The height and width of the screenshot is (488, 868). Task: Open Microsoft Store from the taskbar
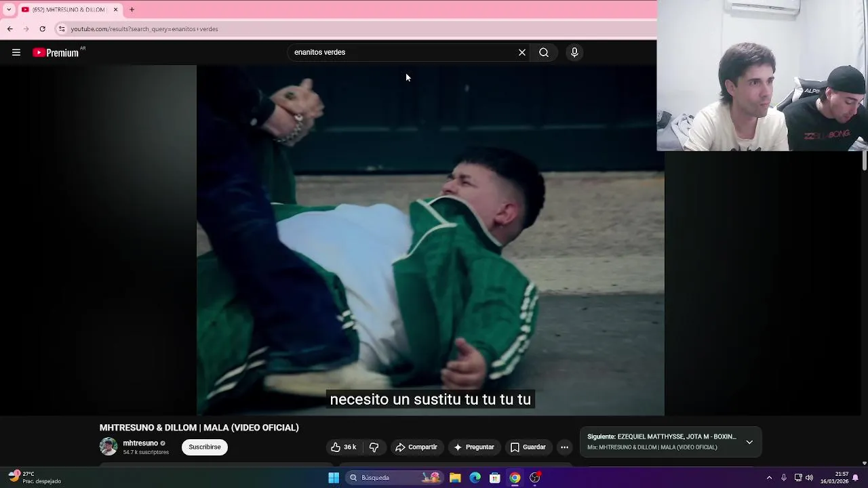[495, 478]
